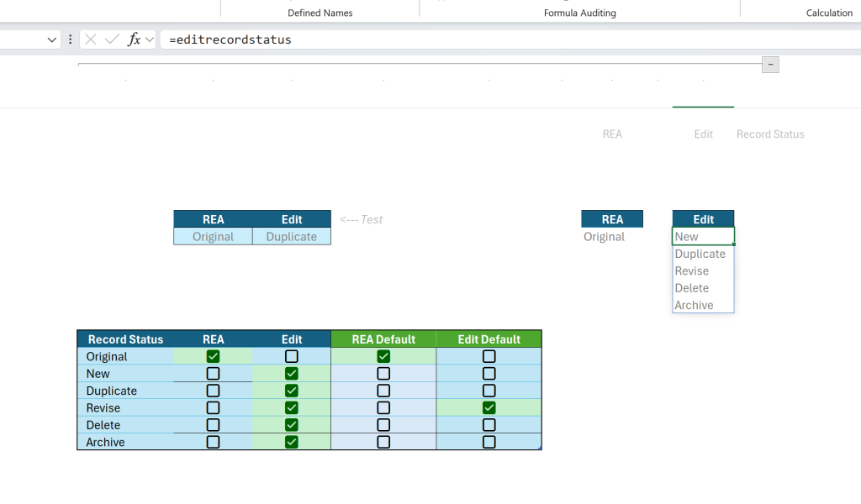This screenshot has height=504, width=861.
Task: Toggle the REA checkbox for Original
Action: click(x=213, y=356)
